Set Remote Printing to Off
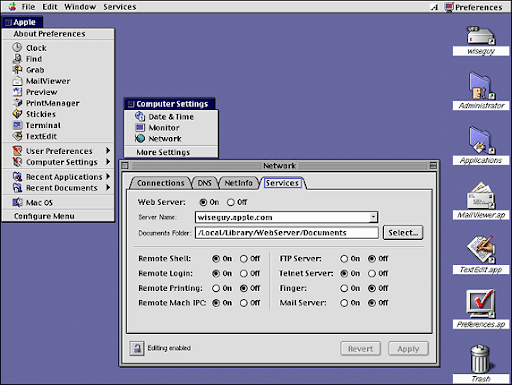This screenshot has height=385, width=512. (244, 288)
